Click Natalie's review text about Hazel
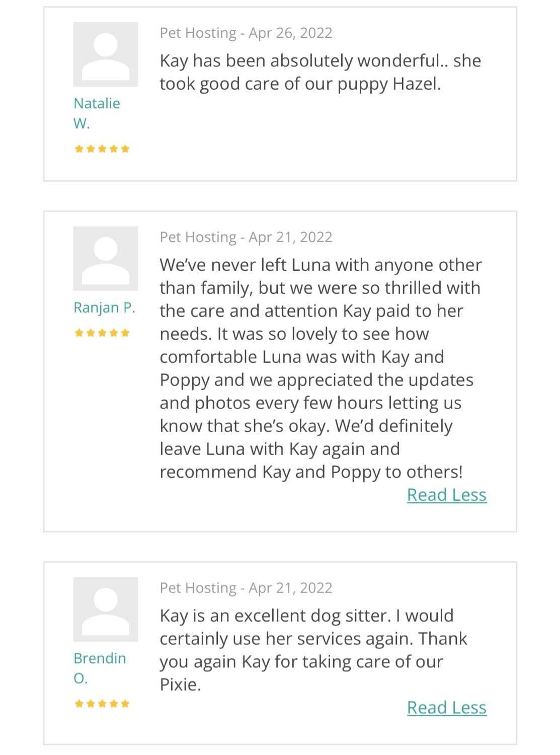 pyautogui.click(x=320, y=72)
